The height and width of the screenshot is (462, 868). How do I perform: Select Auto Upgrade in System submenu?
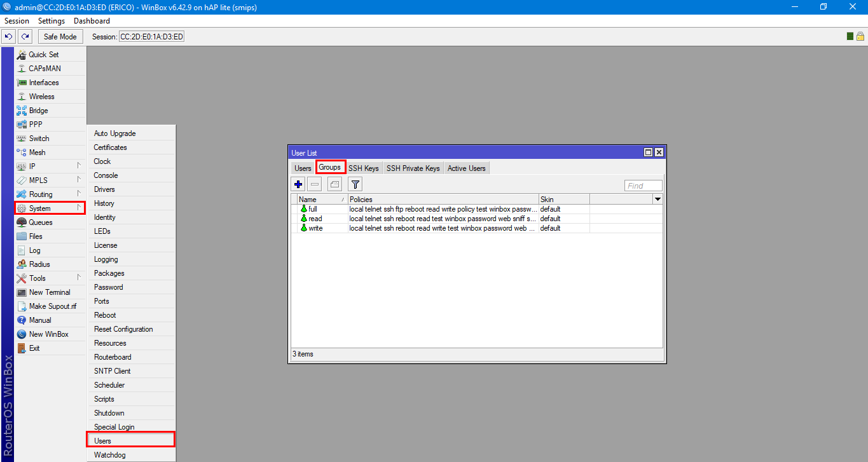[131, 133]
